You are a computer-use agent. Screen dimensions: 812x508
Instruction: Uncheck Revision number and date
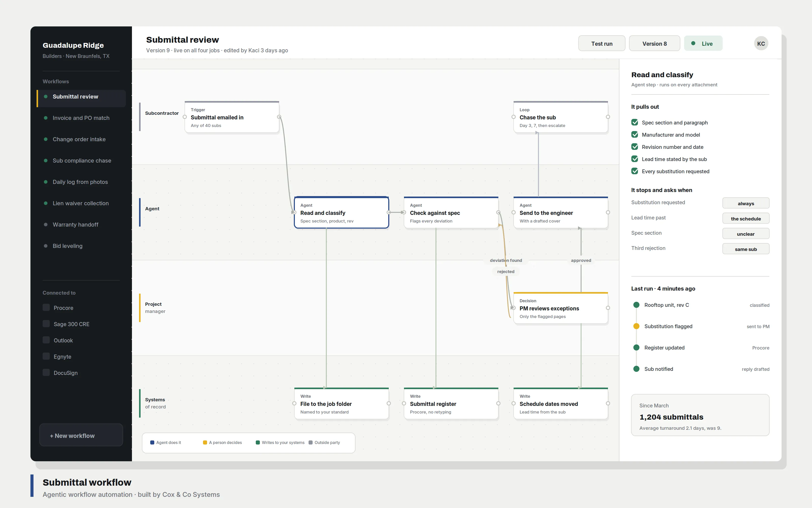(x=634, y=147)
